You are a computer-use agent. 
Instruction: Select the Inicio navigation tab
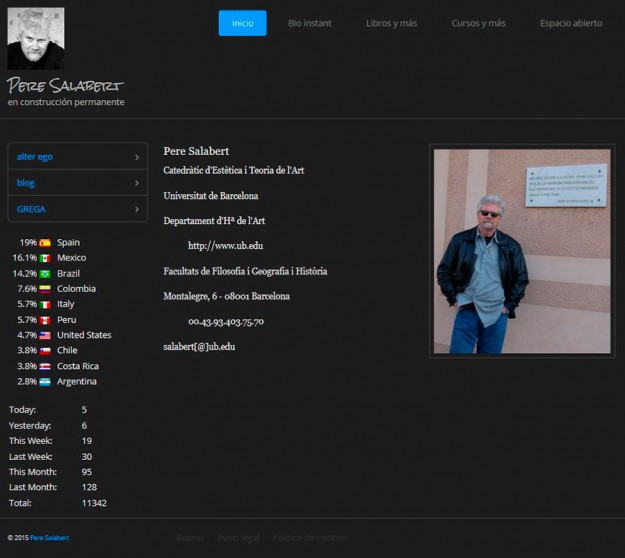pos(242,23)
